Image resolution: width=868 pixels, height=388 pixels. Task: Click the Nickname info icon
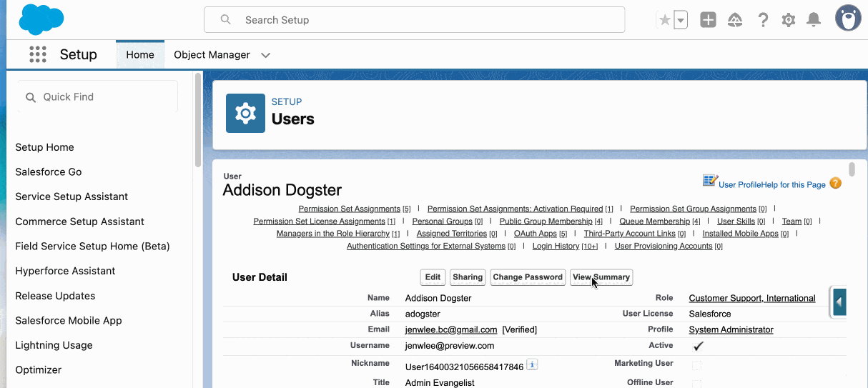click(532, 365)
